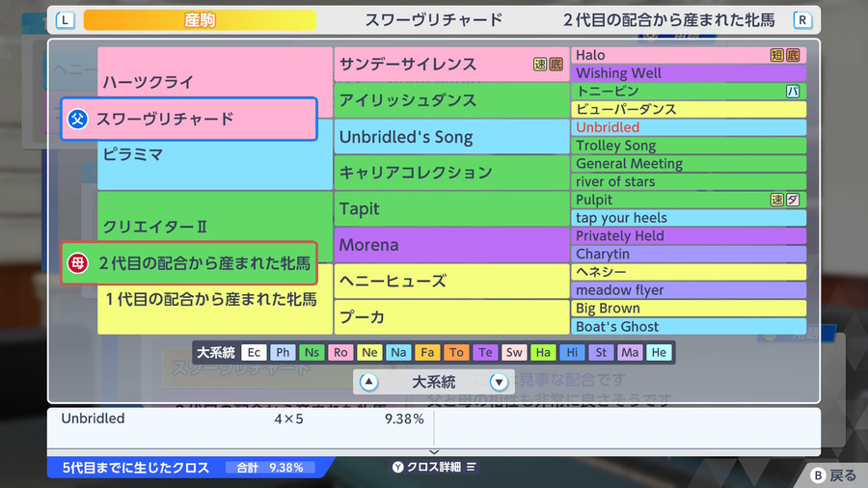868x488 pixels.
Task: Click the 短 badge on Halo row
Action: coord(776,55)
